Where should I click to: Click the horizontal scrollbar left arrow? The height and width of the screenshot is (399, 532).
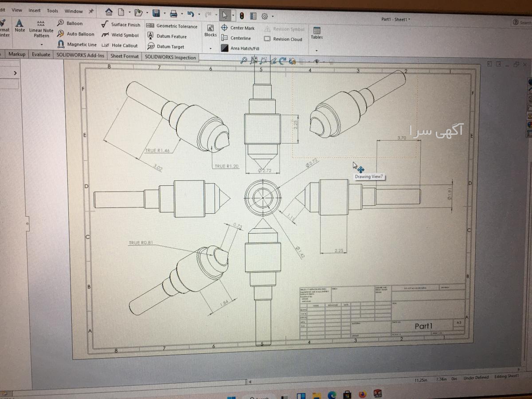click(x=250, y=382)
